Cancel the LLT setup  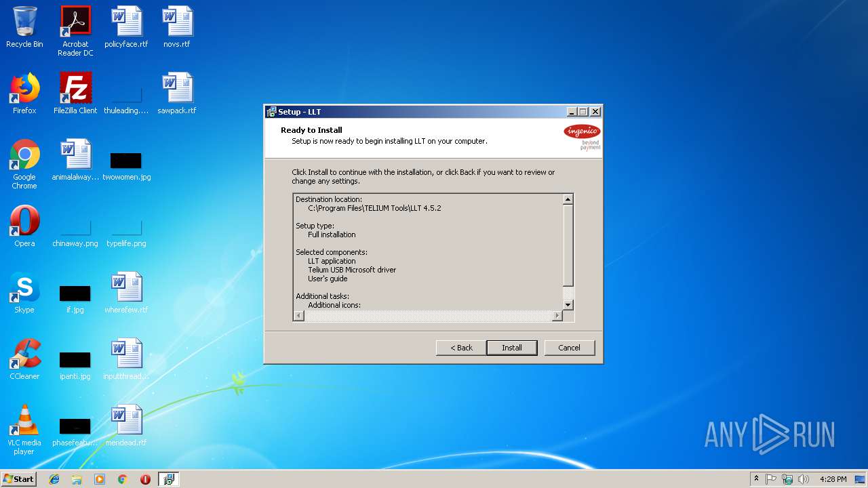click(569, 348)
